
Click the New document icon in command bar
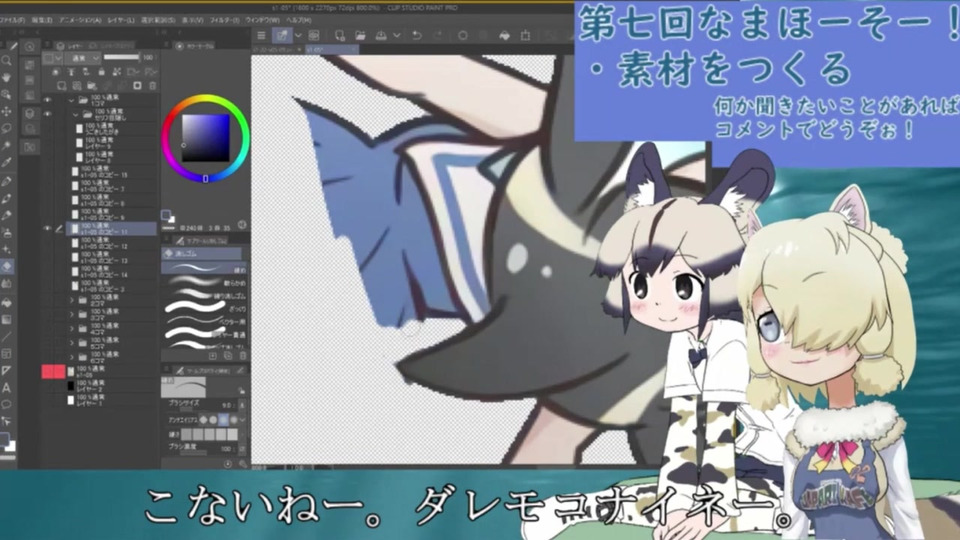(x=340, y=36)
